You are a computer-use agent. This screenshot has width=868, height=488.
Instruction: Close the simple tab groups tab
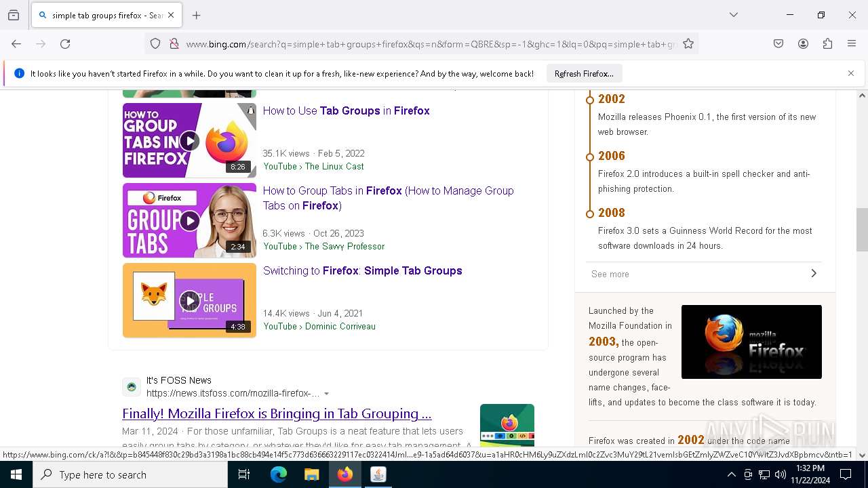(171, 15)
